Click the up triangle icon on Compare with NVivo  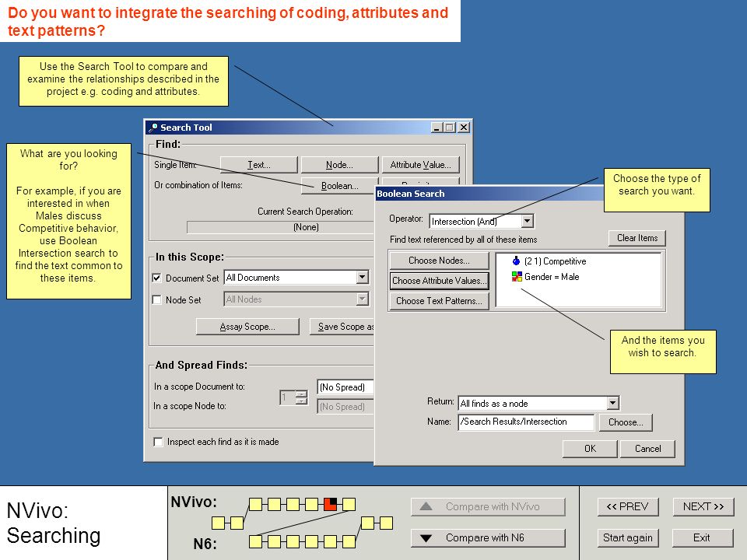click(426, 506)
